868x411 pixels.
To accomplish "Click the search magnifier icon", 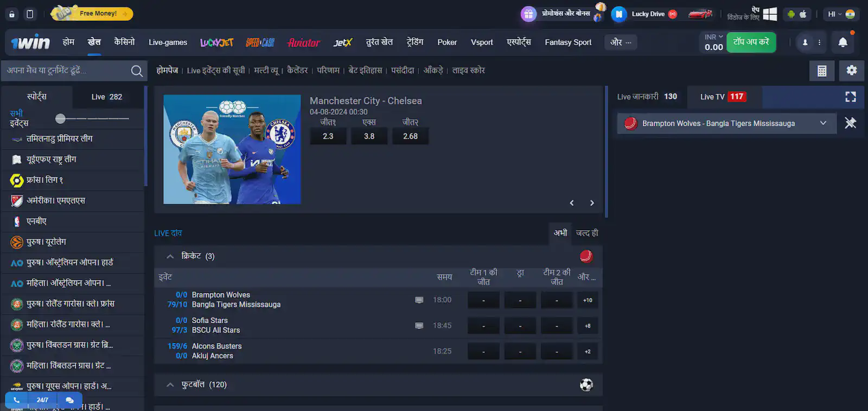I will [137, 71].
